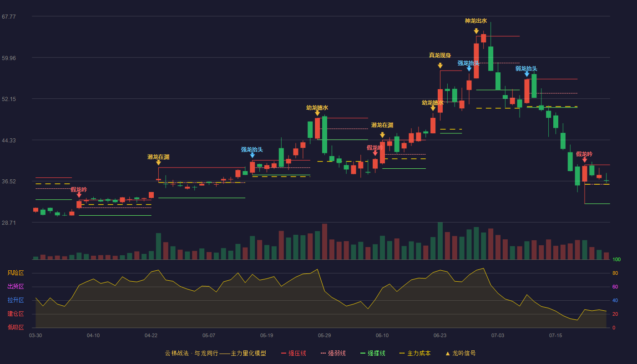
Task: Click the orange 80 indicator scale value
Action: 615,273
